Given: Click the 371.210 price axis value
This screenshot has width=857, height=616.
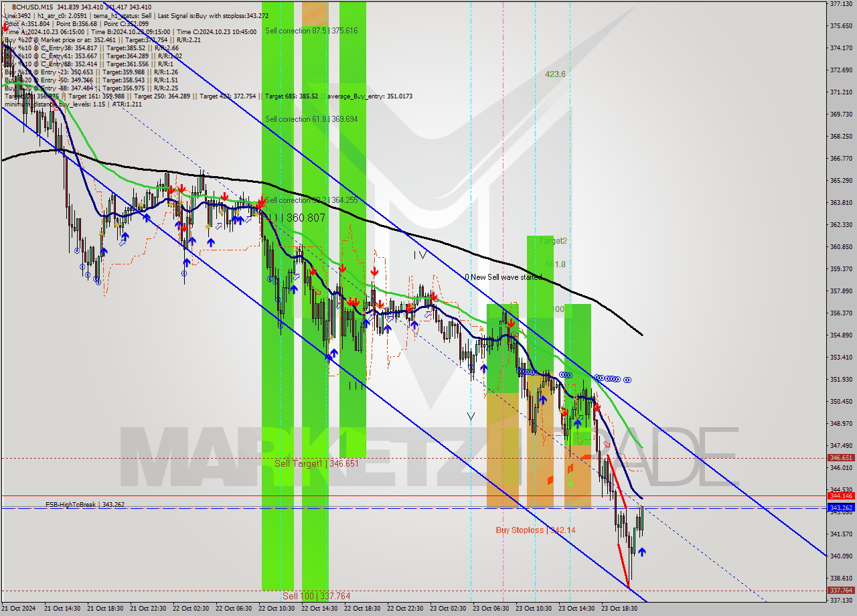Looking at the screenshot, I should (841, 92).
